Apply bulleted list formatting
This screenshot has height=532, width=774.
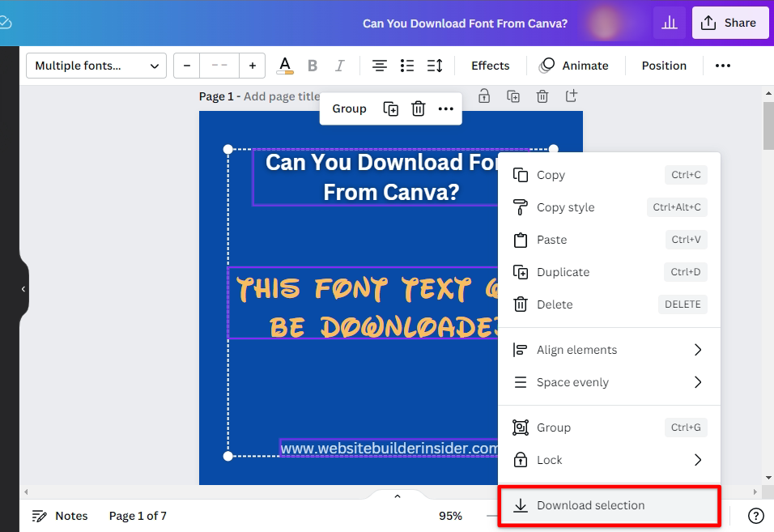[x=407, y=66]
